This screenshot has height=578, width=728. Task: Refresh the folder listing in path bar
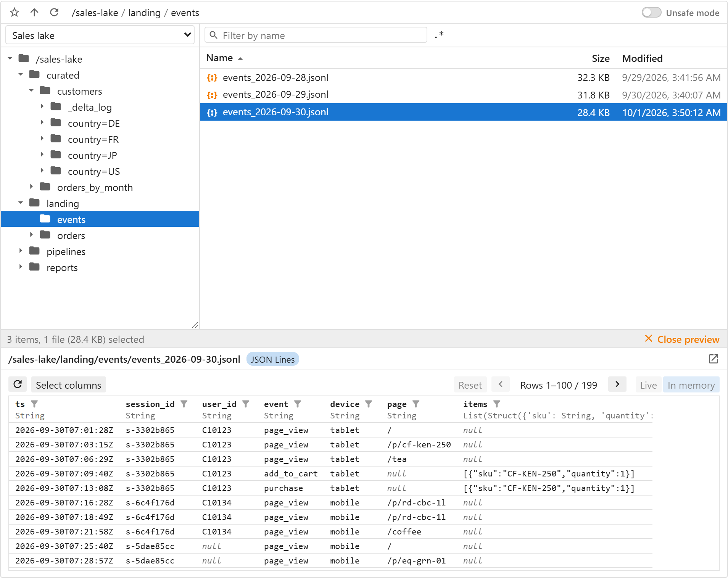pos(54,13)
